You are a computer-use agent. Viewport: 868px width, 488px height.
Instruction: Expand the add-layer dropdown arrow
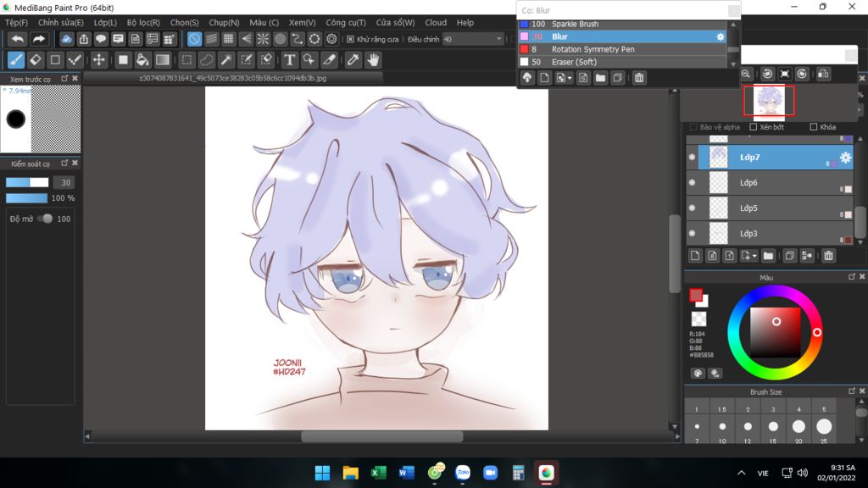click(x=754, y=256)
